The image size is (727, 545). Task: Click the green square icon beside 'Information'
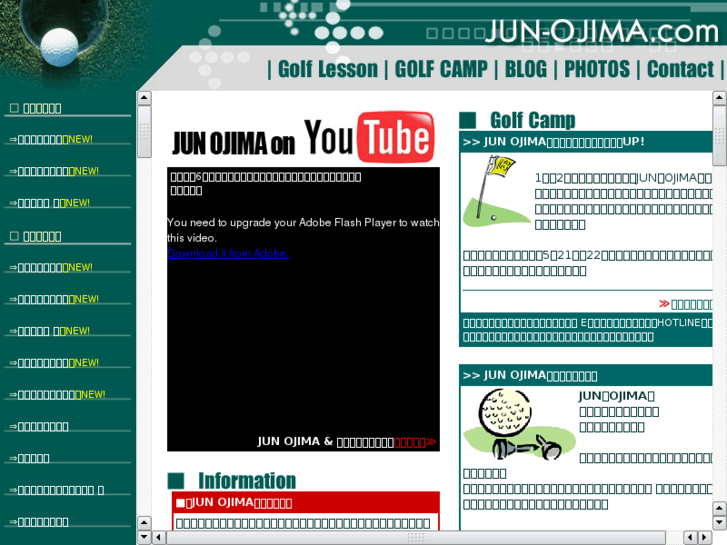pos(176,481)
